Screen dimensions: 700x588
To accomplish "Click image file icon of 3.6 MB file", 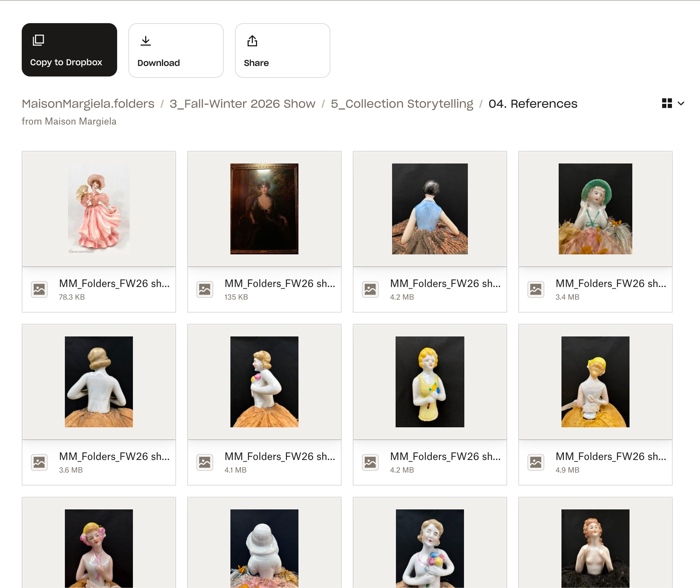I will coord(39,462).
